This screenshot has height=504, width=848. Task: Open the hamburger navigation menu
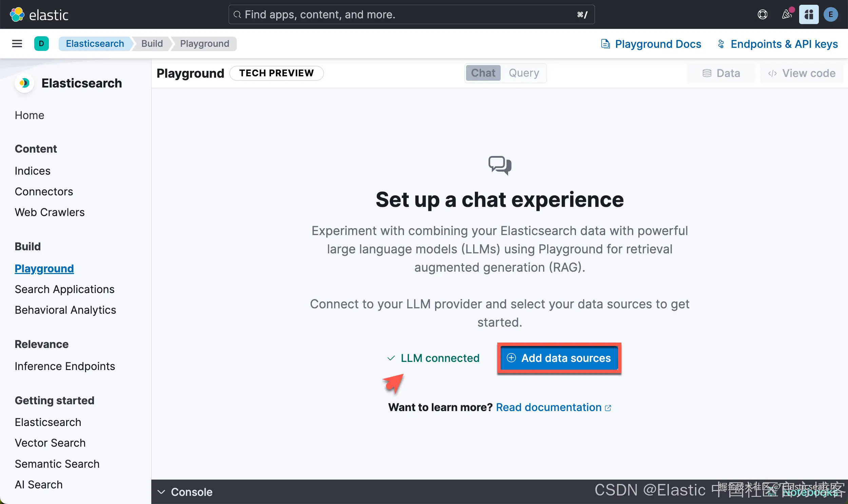(17, 44)
